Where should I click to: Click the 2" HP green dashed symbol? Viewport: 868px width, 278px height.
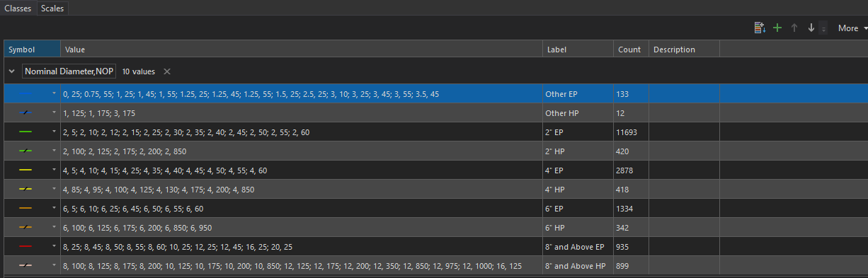click(26, 151)
